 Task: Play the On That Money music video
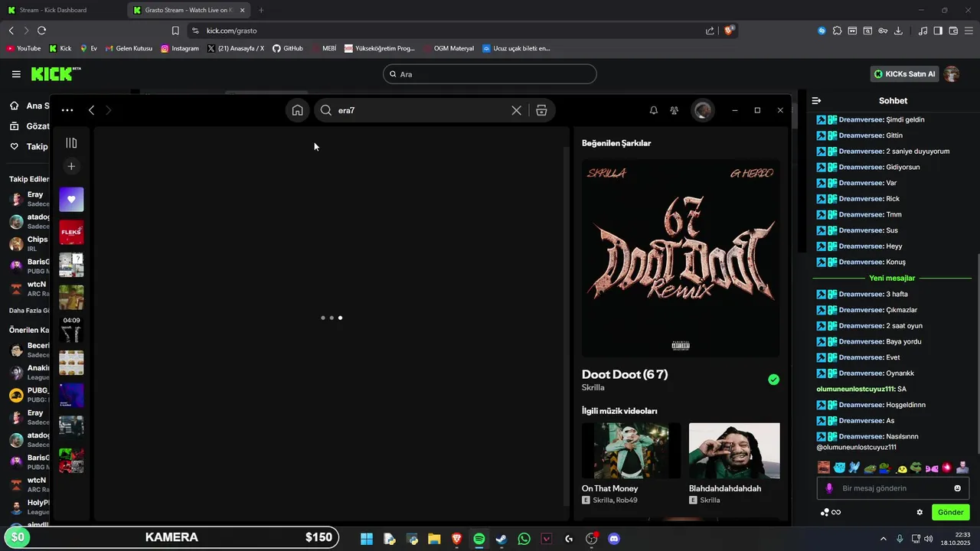[x=631, y=451]
